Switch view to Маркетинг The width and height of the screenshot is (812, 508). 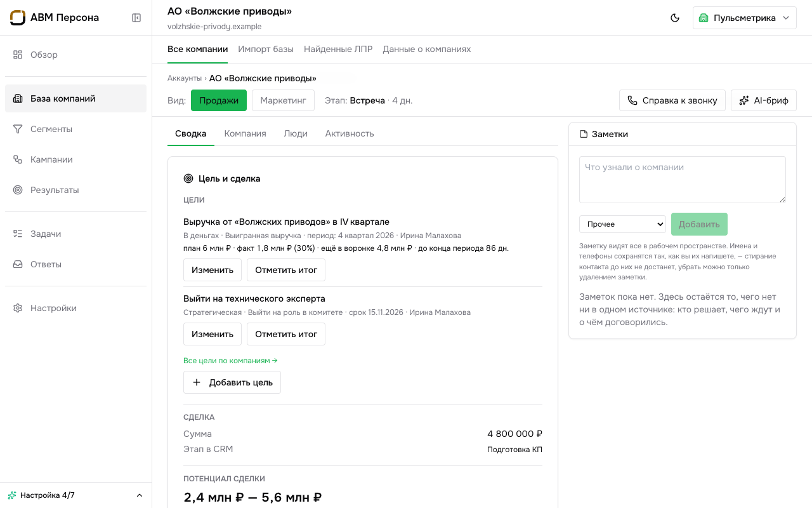pos(283,100)
